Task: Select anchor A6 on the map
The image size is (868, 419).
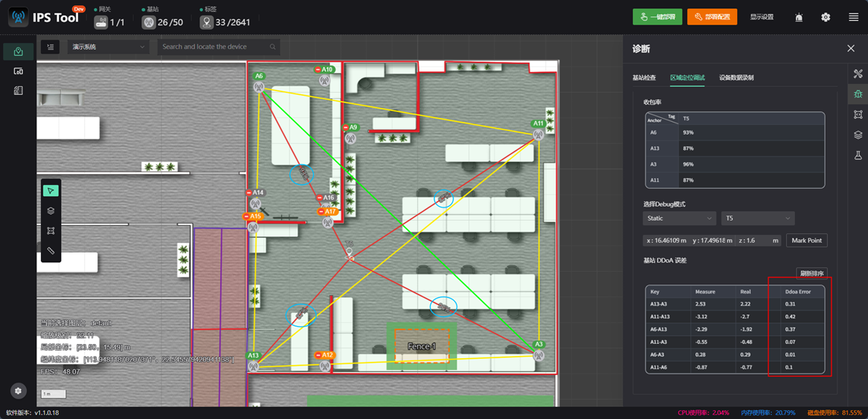Action: pos(259,87)
